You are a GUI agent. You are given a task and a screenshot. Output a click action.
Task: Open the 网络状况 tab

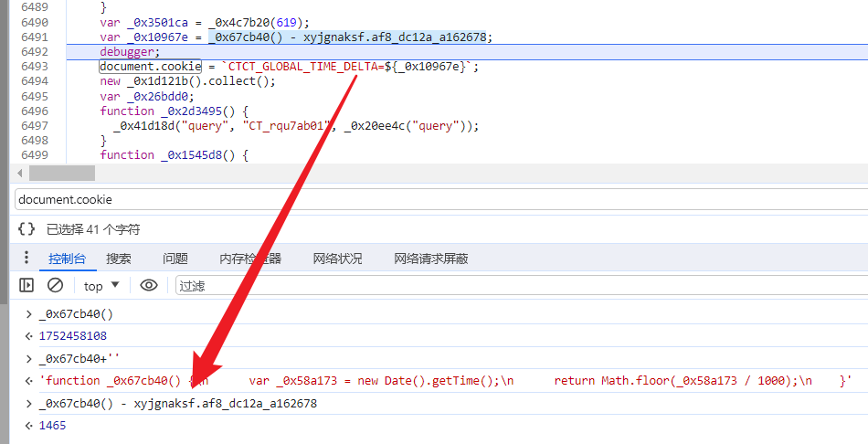tap(338, 259)
